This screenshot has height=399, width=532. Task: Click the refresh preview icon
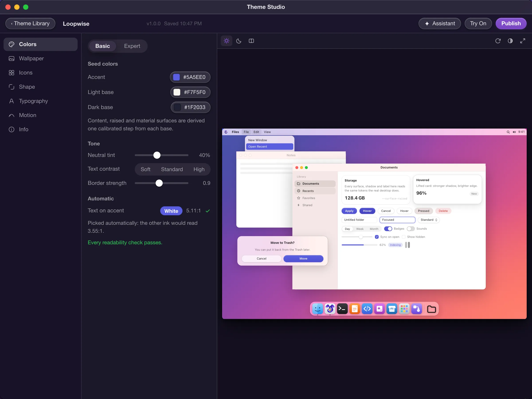tap(498, 41)
